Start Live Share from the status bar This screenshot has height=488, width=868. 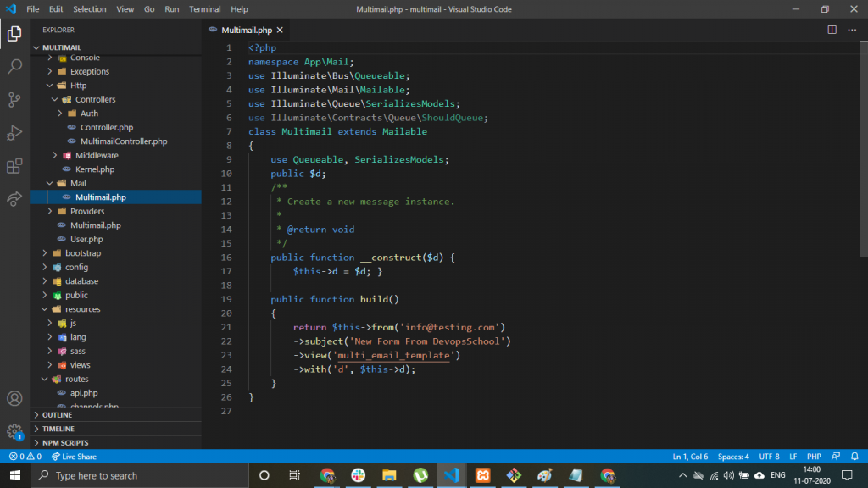point(75,457)
